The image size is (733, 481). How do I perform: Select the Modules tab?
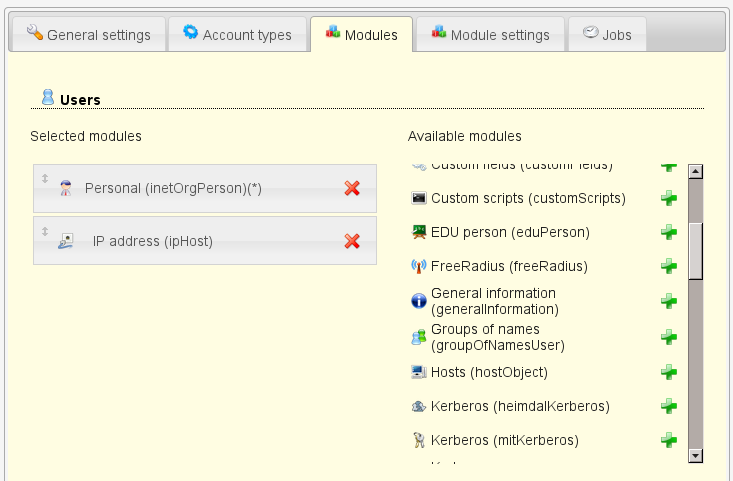(x=361, y=35)
